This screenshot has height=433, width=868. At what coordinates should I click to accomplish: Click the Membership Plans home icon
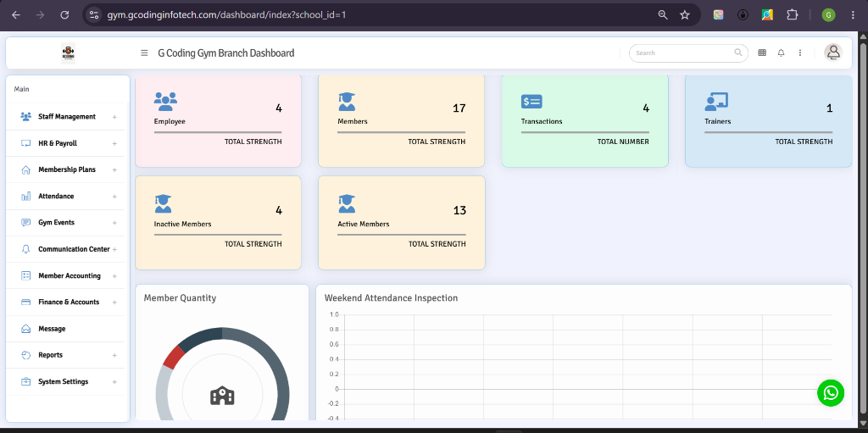(x=26, y=170)
